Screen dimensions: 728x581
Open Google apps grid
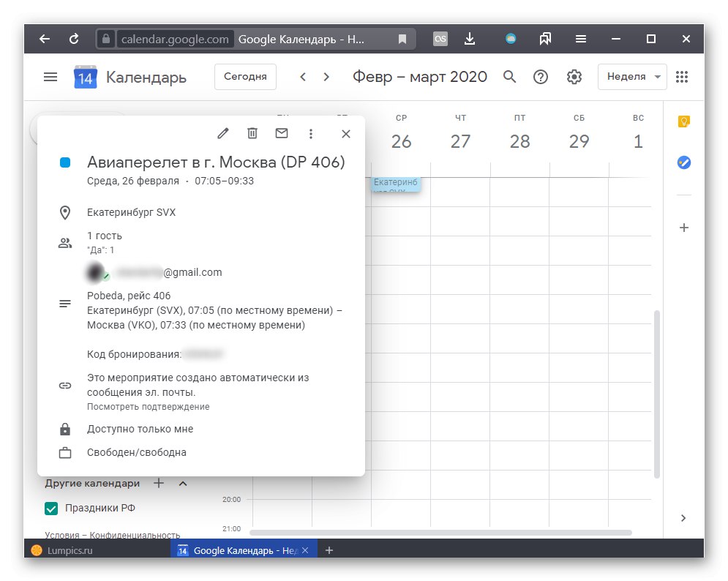point(682,77)
